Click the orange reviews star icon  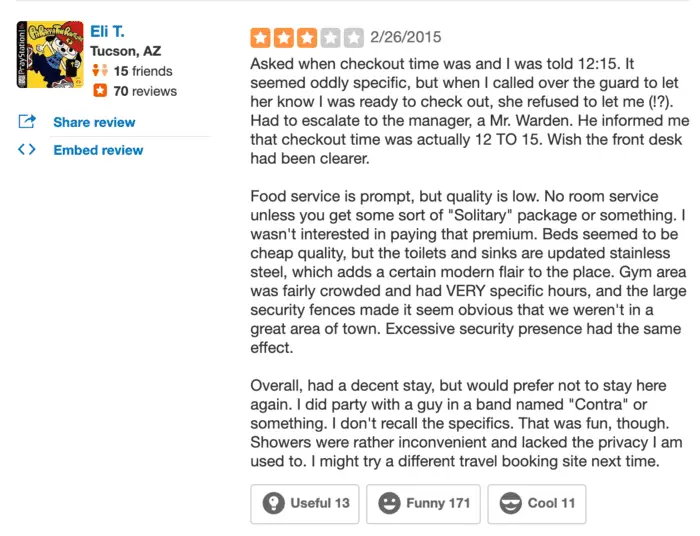pyautogui.click(x=99, y=91)
